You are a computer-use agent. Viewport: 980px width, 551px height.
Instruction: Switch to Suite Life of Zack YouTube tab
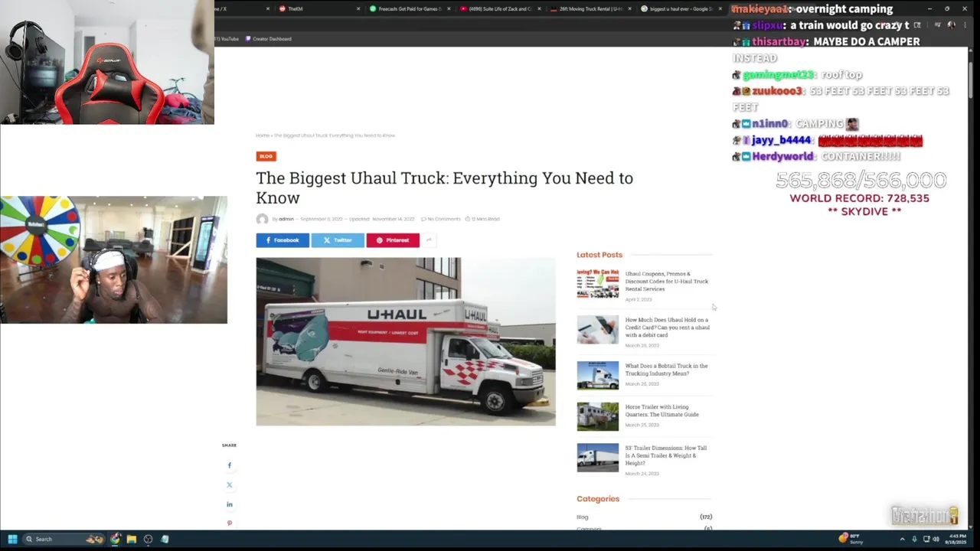(x=500, y=8)
